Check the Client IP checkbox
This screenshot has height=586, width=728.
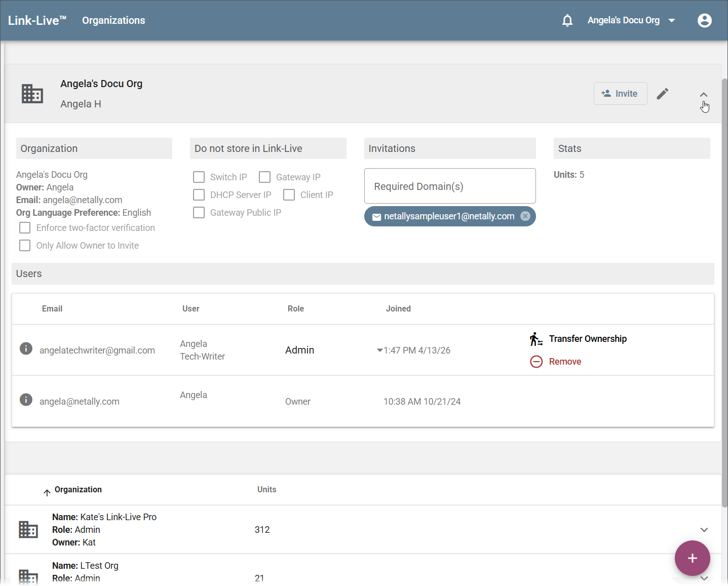pos(289,195)
